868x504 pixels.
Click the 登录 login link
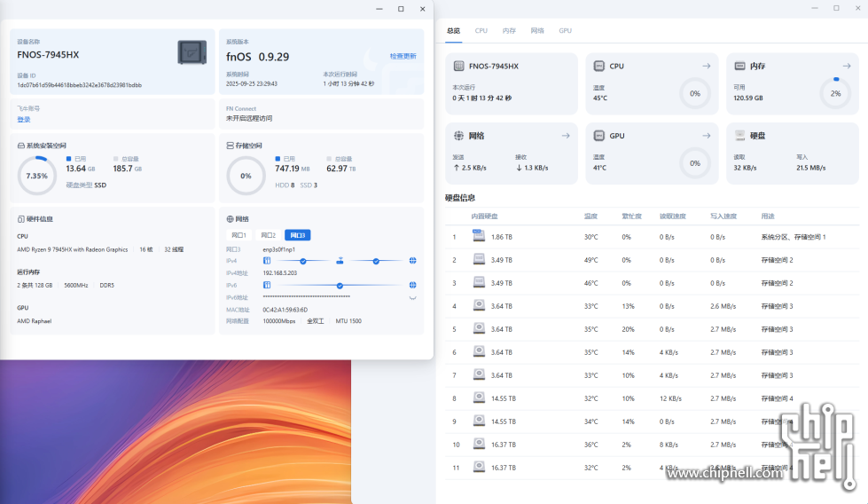point(24,119)
